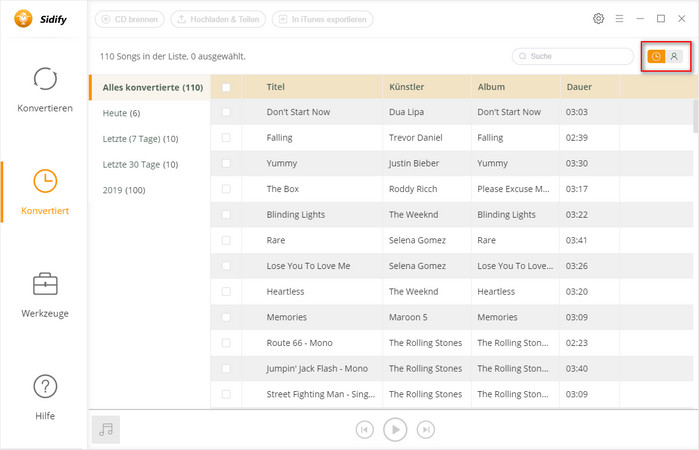Viewport: 699px width, 450px height.
Task: Open the Konvertiert history section
Action: [x=45, y=192]
